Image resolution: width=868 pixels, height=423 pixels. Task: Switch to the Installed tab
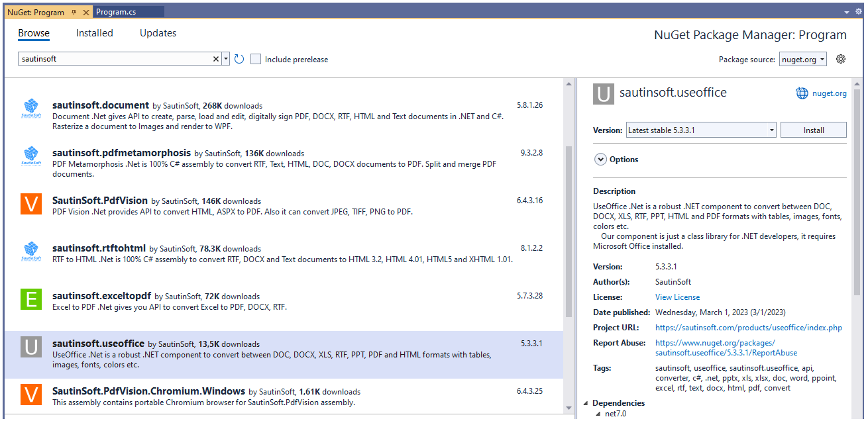pyautogui.click(x=94, y=32)
